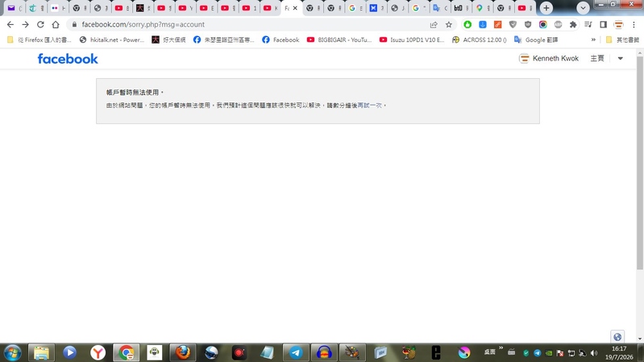Switch to the Google Maps tab
Viewport: 644px width, 362px height.
(x=482, y=8)
